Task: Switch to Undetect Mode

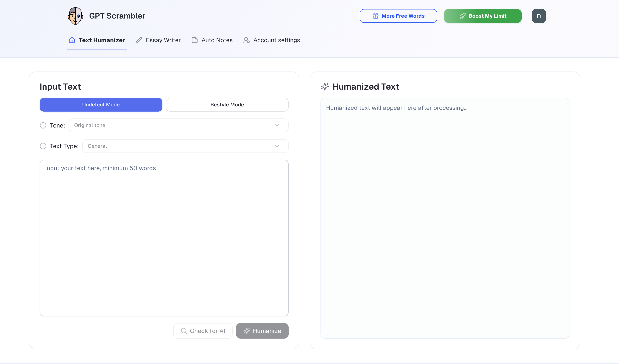Action: tap(101, 105)
